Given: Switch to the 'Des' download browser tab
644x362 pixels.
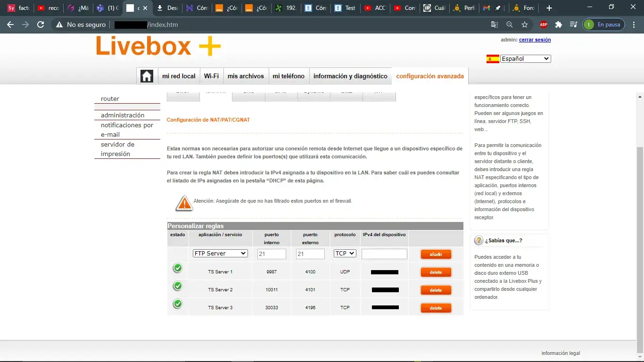Looking at the screenshot, I should (167, 8).
